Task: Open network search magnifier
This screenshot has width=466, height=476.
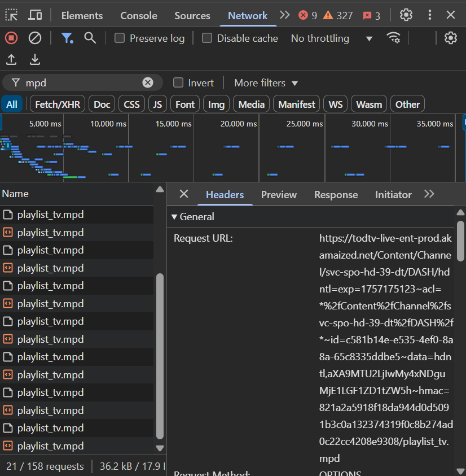Action: click(90, 38)
